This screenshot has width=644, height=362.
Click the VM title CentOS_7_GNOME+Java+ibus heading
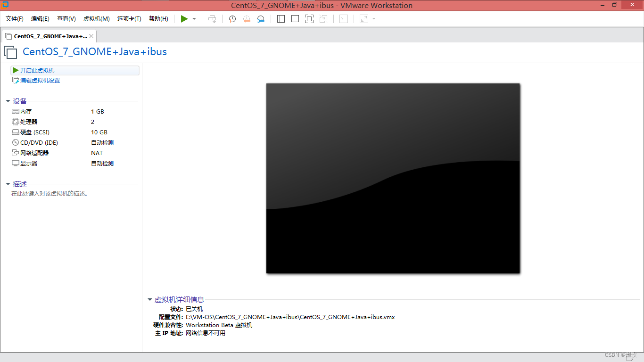(95, 52)
